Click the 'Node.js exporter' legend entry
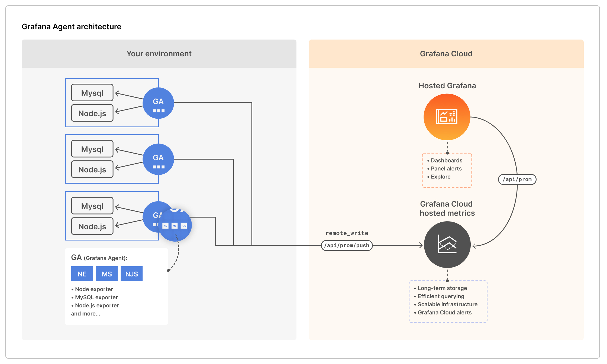This screenshot has height=364, width=607. coord(97,305)
